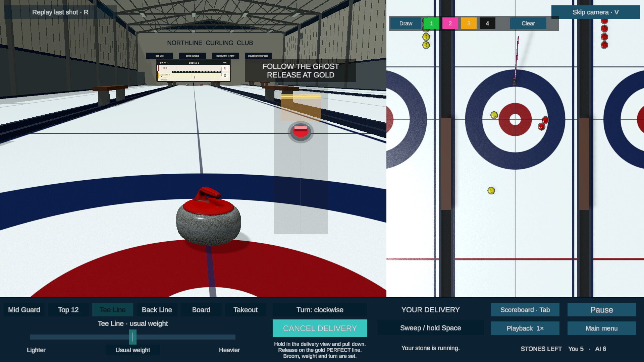The image size is (644, 362).
Task: Click upper red stone right of button
Action: point(545,120)
